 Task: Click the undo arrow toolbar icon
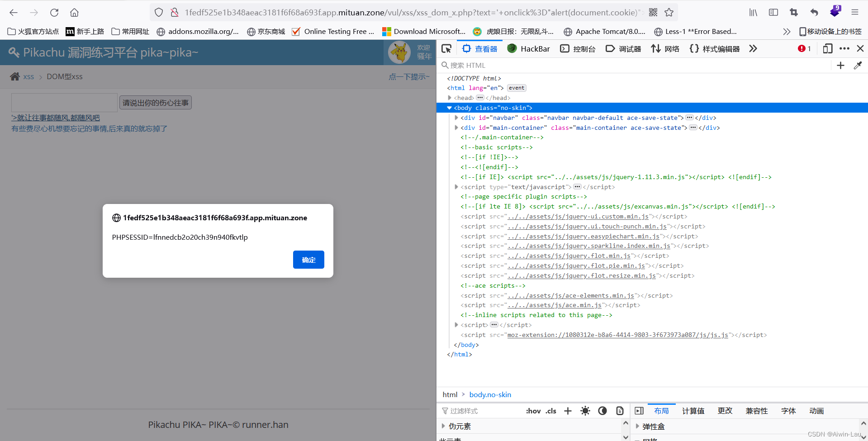pos(814,13)
